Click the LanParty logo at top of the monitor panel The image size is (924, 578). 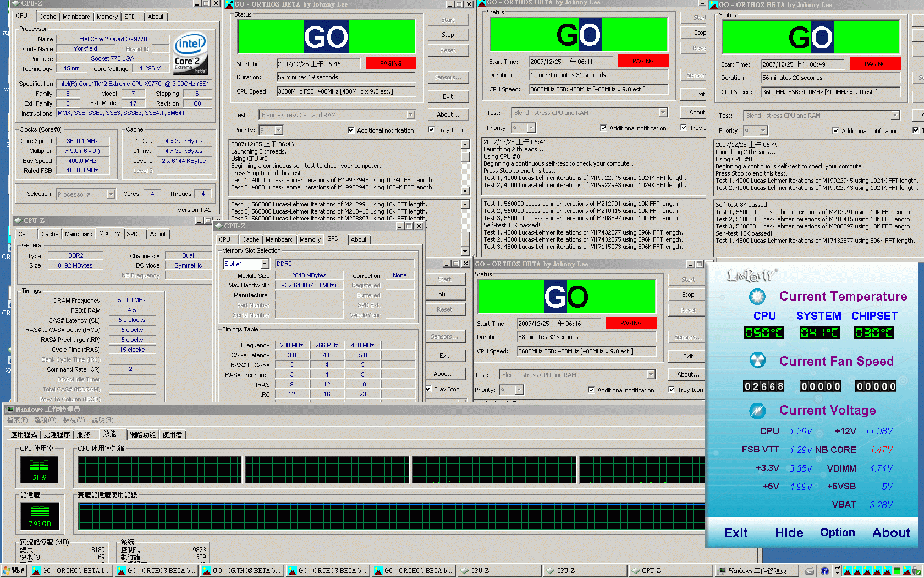(x=751, y=275)
